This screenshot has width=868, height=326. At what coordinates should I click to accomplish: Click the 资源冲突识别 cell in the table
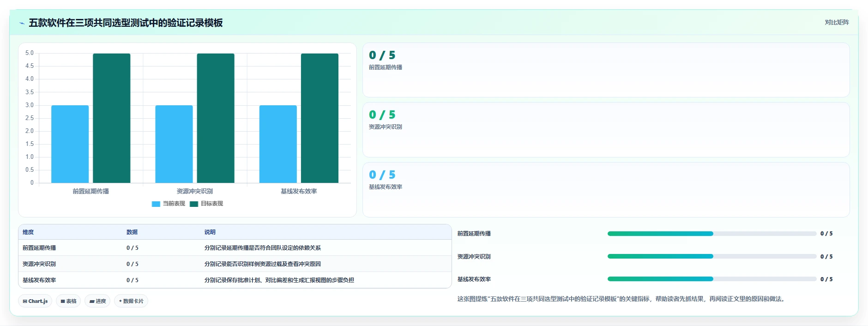[39, 264]
